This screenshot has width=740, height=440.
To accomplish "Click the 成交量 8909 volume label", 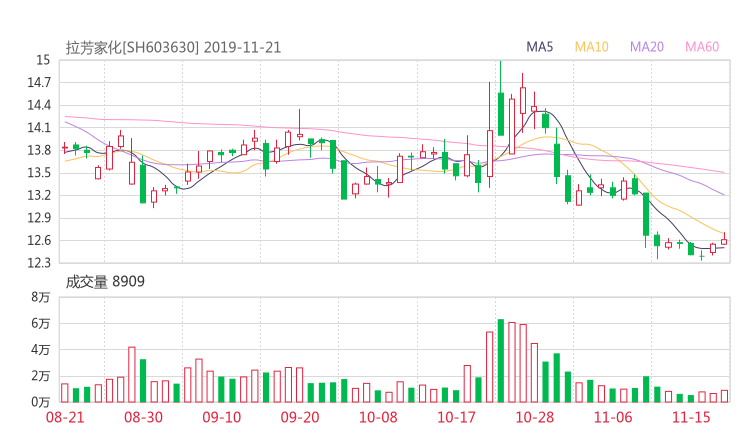I will pyautogui.click(x=105, y=282).
